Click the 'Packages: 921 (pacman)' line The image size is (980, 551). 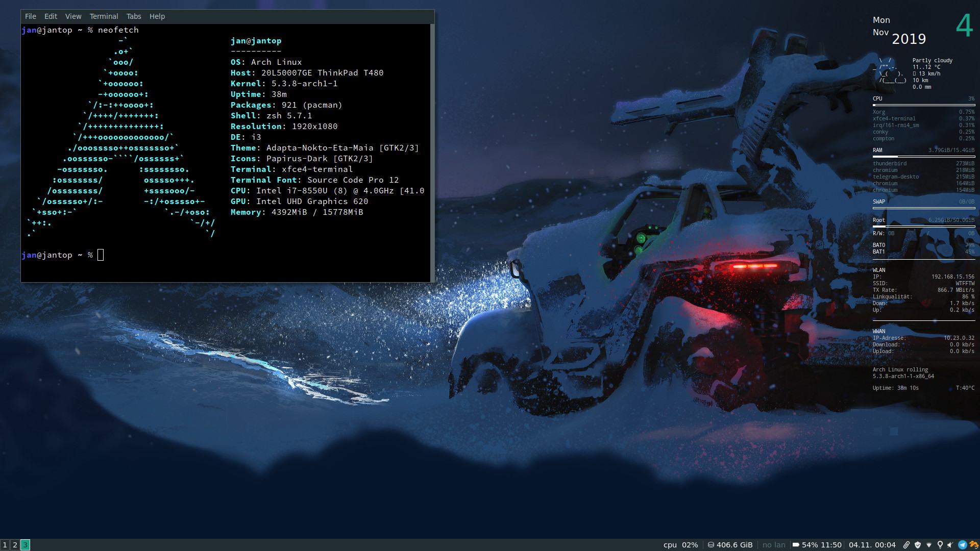pos(286,105)
